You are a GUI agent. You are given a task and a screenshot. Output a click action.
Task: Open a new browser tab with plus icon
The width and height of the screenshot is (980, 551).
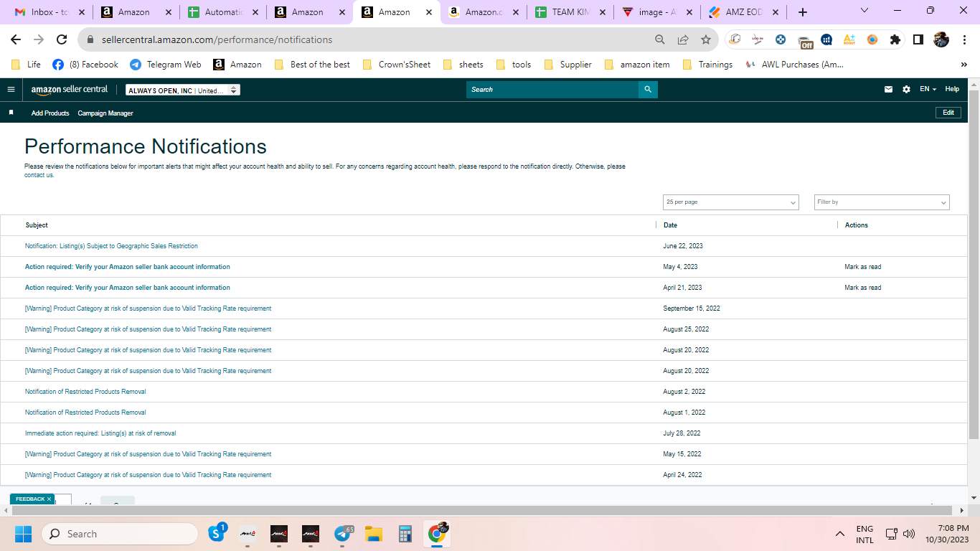pyautogui.click(x=803, y=12)
